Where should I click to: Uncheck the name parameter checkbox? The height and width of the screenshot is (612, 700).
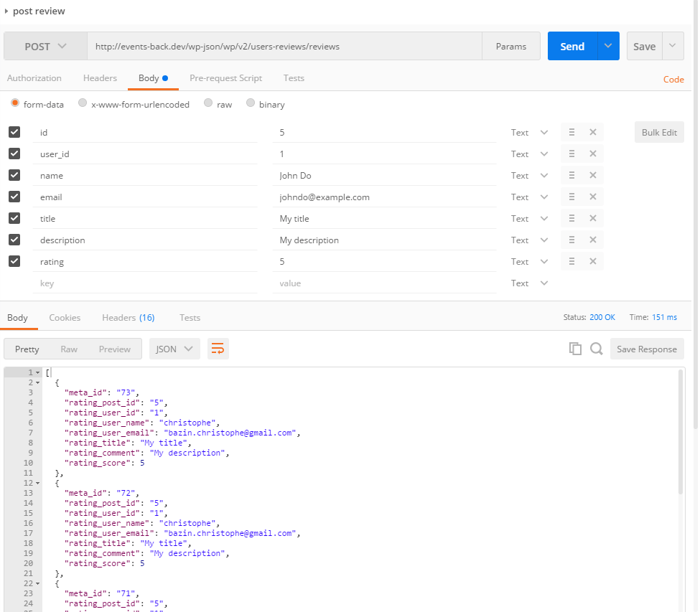[x=14, y=175]
